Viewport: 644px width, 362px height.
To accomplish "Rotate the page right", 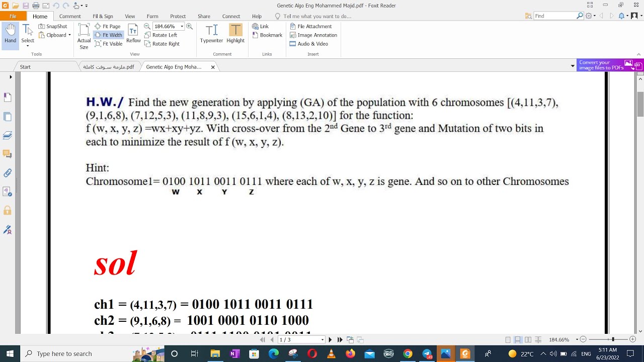I will click(x=162, y=44).
